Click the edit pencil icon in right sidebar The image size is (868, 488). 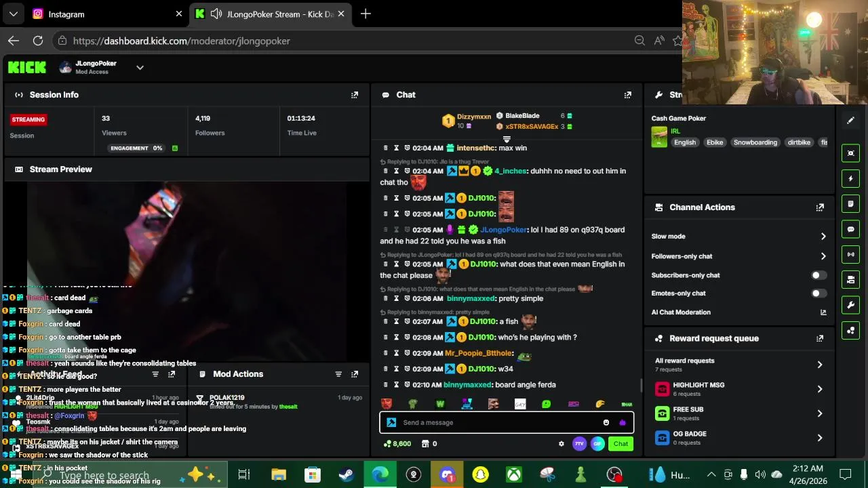tap(851, 121)
